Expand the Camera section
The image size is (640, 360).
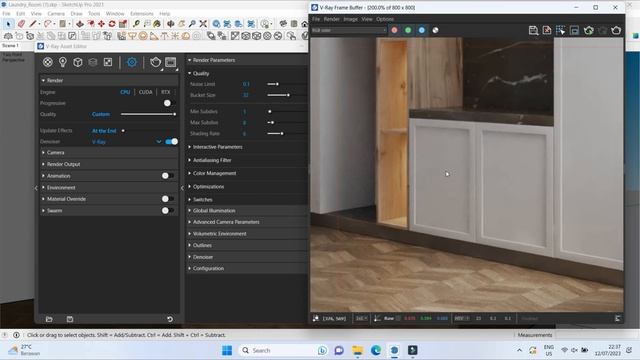click(x=108, y=153)
